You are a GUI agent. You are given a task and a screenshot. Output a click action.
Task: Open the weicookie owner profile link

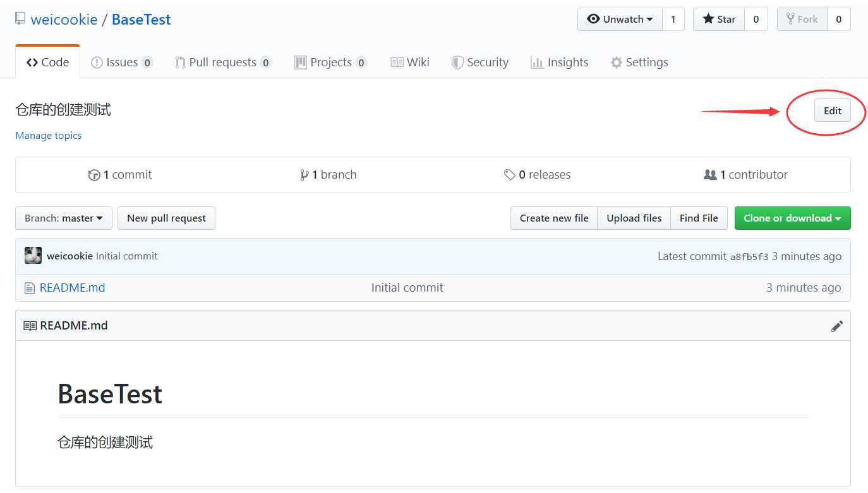(x=64, y=20)
